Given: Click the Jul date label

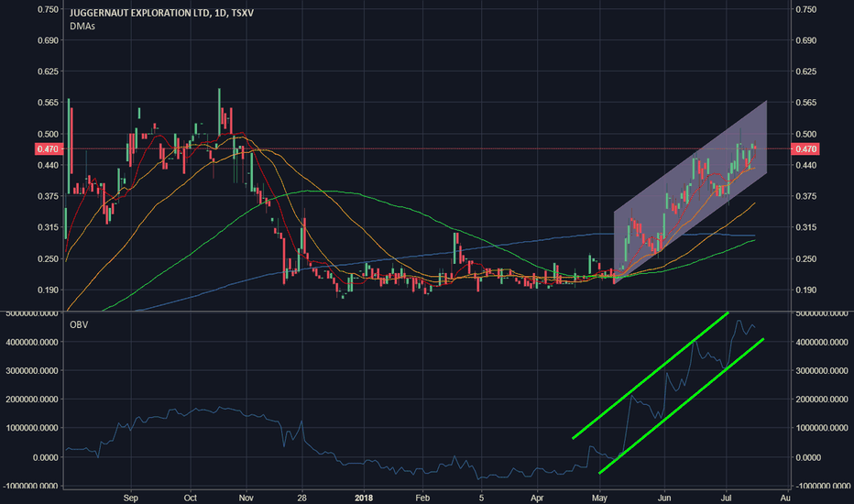Looking at the screenshot, I should pyautogui.click(x=726, y=498).
